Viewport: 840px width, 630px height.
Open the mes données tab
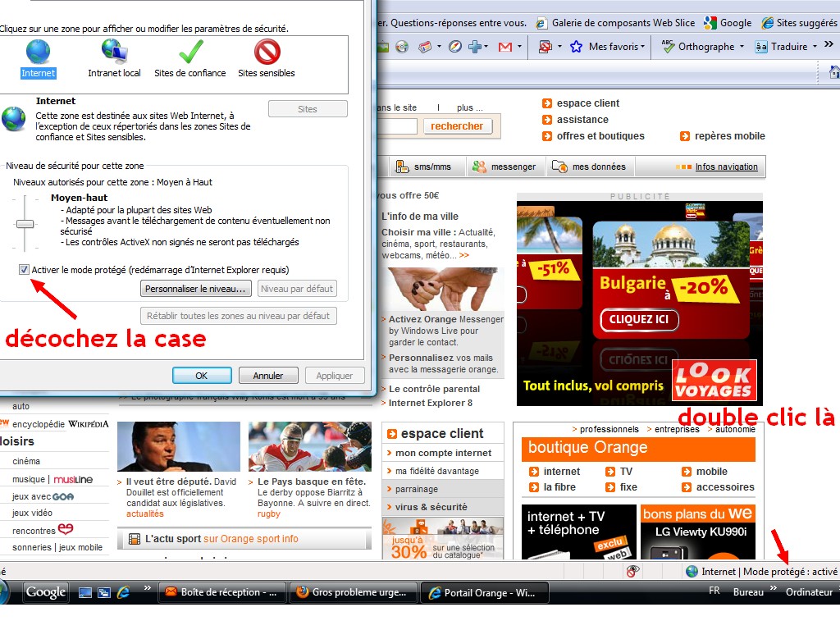pyautogui.click(x=590, y=167)
